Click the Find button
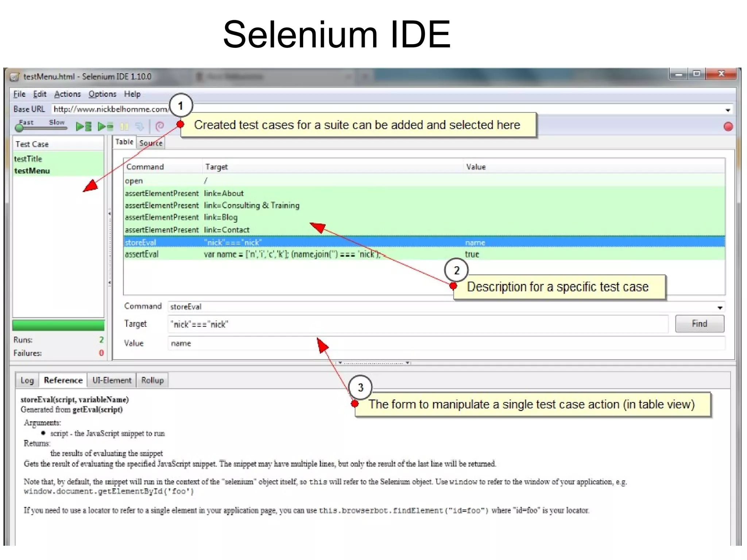Screen dimensions: 747x560 pos(699,324)
